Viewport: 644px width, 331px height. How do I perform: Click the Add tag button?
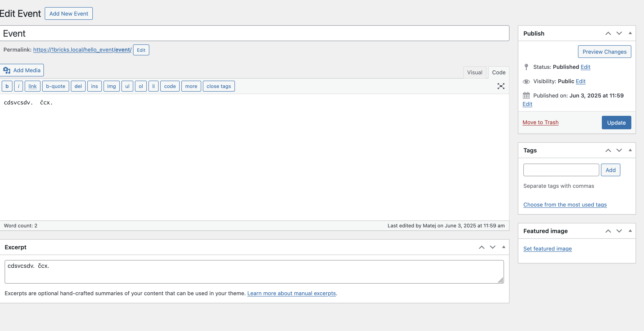[610, 170]
